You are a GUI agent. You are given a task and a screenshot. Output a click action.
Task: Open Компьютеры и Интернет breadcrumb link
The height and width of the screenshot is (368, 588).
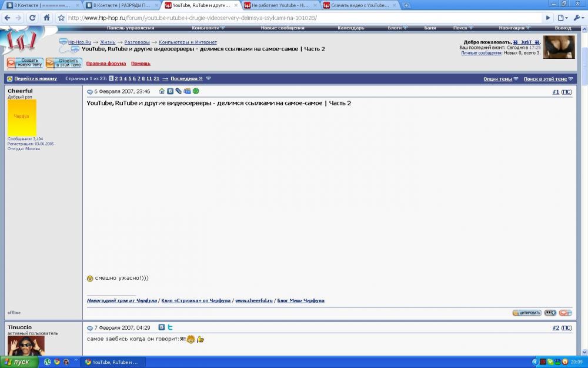[188, 42]
